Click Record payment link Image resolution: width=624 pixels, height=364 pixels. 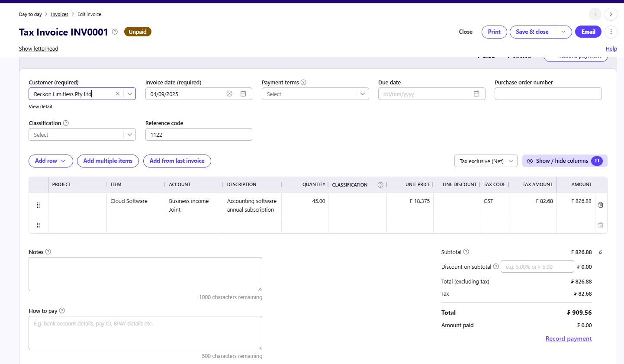[569, 338]
